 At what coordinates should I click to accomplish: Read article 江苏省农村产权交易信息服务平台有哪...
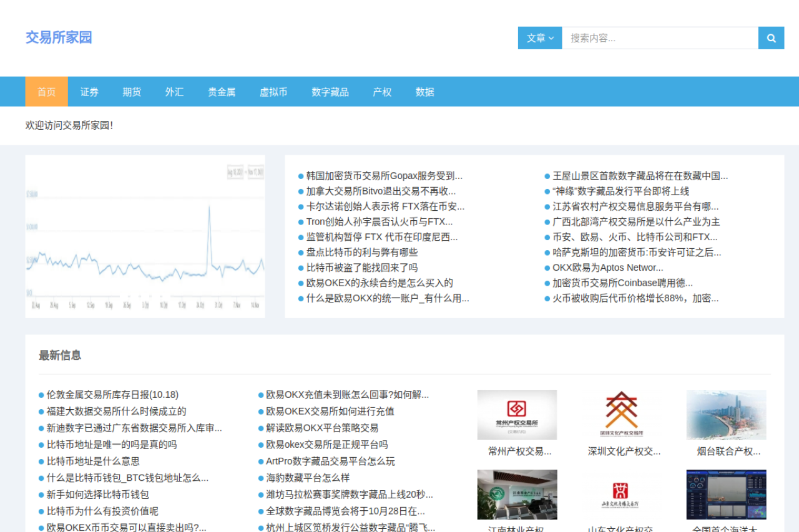coord(635,206)
